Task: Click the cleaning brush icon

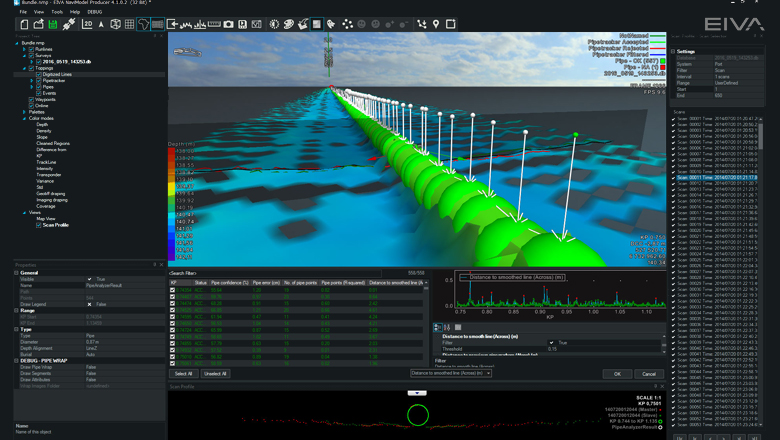Action: click(302, 24)
